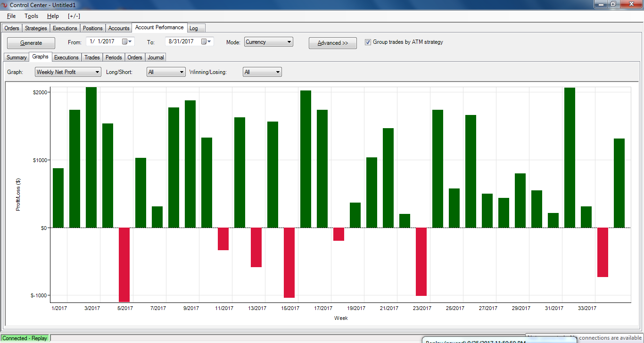This screenshot has height=343, width=644.
Task: Open the Winning/Losing filter dropdown
Action: click(x=262, y=72)
